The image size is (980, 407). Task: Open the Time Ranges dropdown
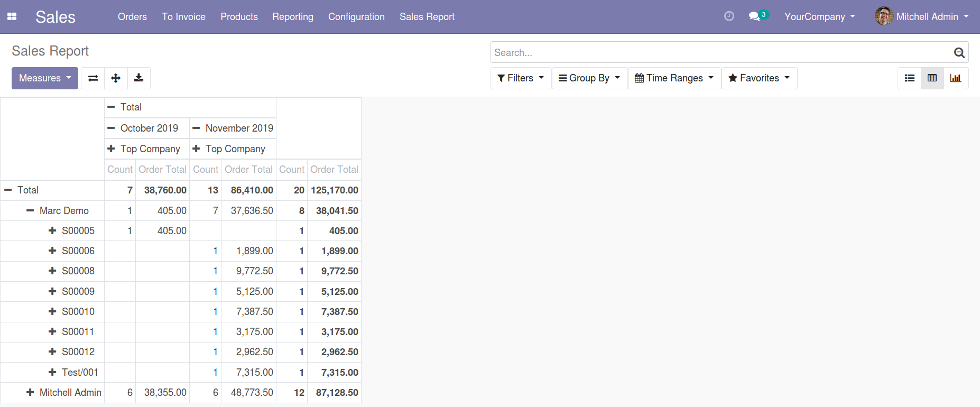point(674,78)
